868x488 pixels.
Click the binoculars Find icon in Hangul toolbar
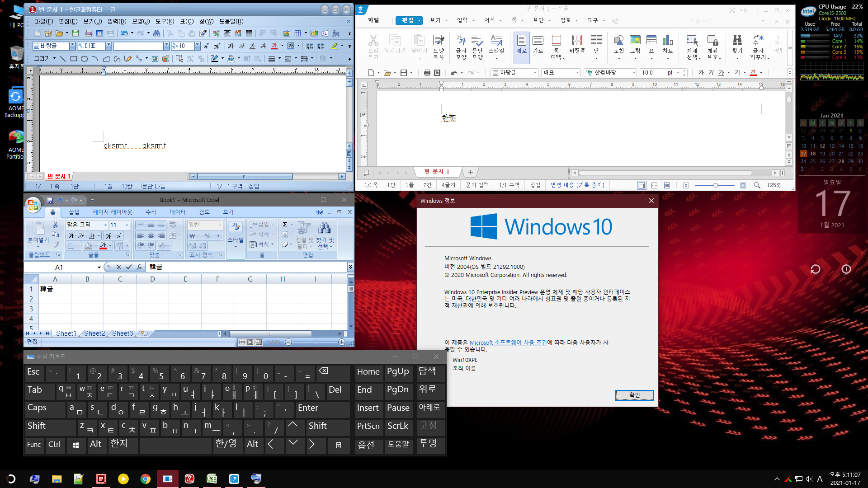[x=156, y=33]
